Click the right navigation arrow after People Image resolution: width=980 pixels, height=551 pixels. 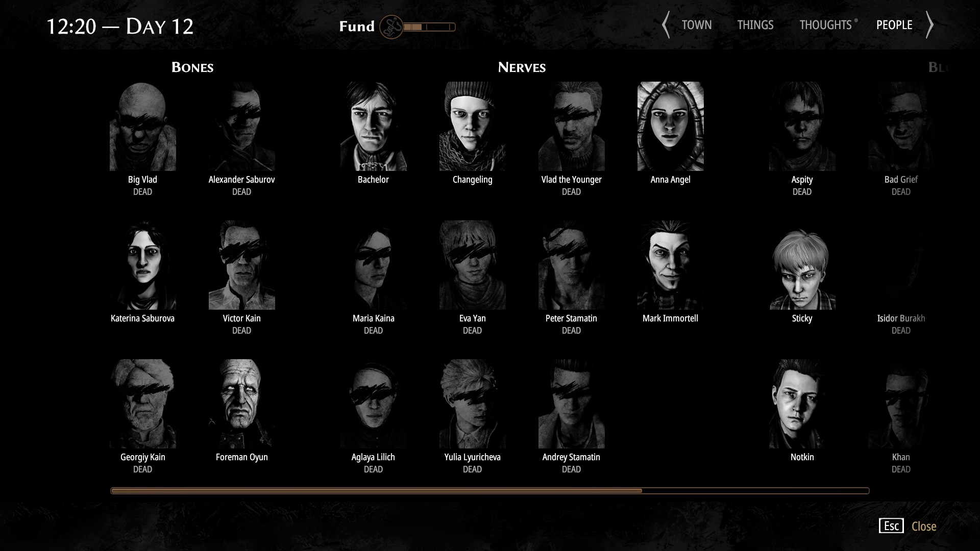tap(929, 25)
